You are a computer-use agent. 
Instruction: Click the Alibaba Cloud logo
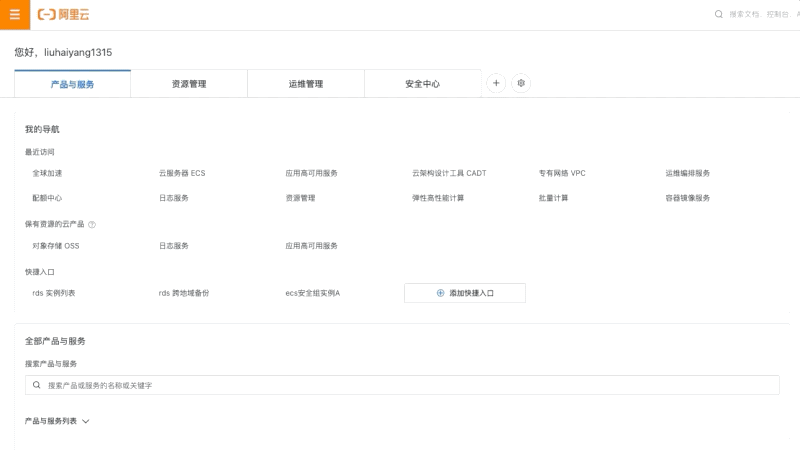63,15
